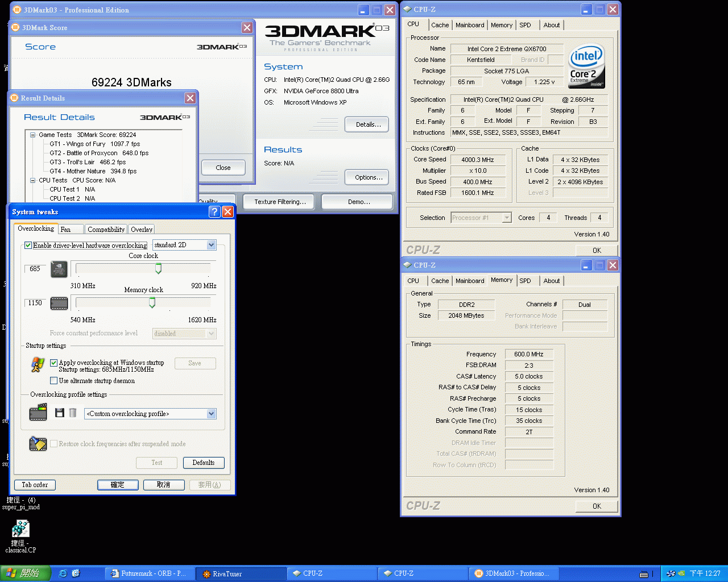728x582 pixels.
Task: Select the classical.CP desktop shortcut icon
Action: 20,530
